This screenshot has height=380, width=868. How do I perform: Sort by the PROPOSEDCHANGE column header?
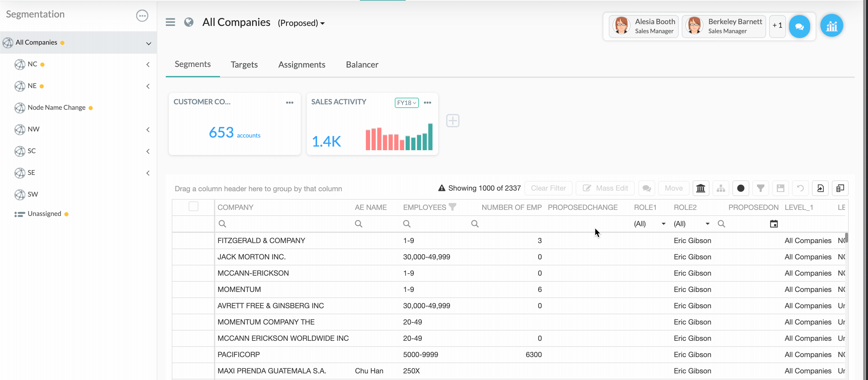tap(582, 207)
